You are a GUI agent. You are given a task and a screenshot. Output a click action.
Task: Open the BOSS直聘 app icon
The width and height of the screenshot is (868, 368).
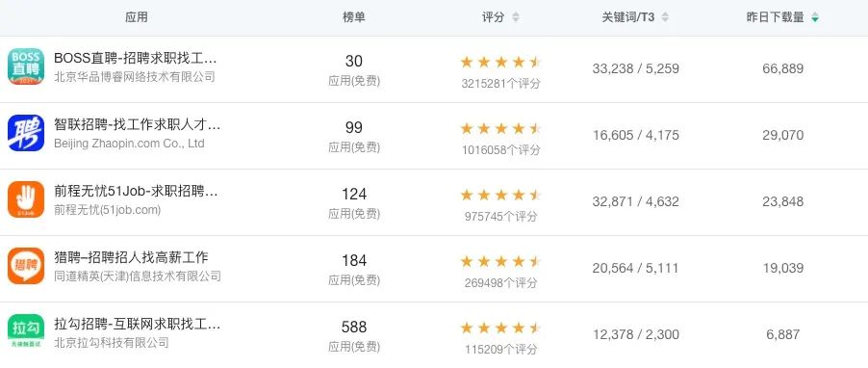coord(26,66)
